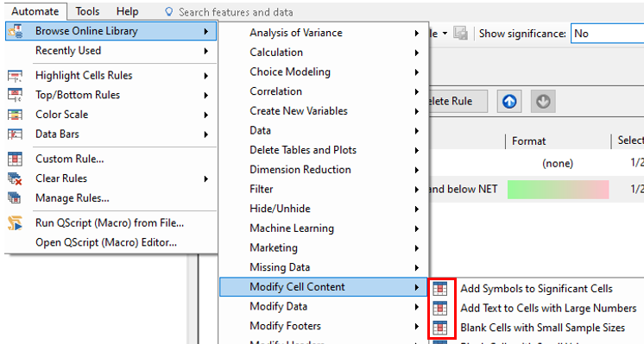Open Dimension Reduction submenu

click(324, 170)
